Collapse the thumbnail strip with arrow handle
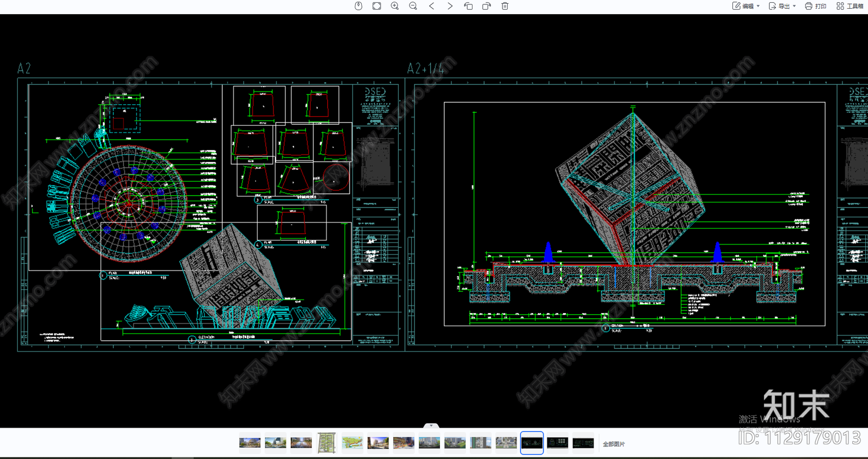The image size is (868, 459). coord(431,426)
